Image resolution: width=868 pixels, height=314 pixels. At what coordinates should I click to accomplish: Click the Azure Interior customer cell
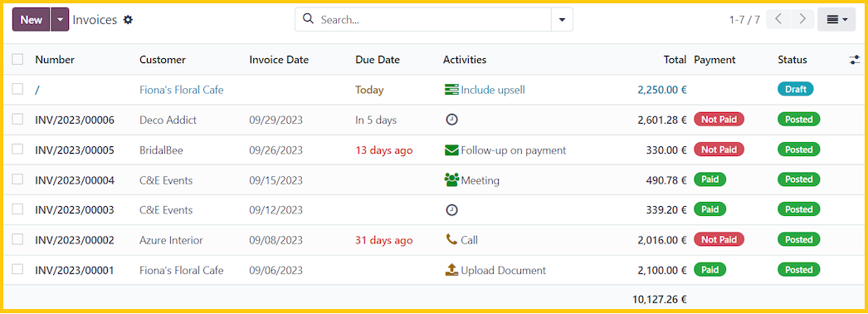point(171,240)
